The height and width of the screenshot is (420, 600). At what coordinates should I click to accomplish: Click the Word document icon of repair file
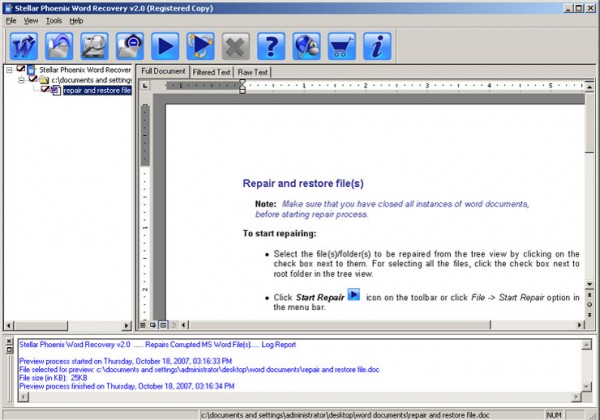pyautogui.click(x=56, y=91)
